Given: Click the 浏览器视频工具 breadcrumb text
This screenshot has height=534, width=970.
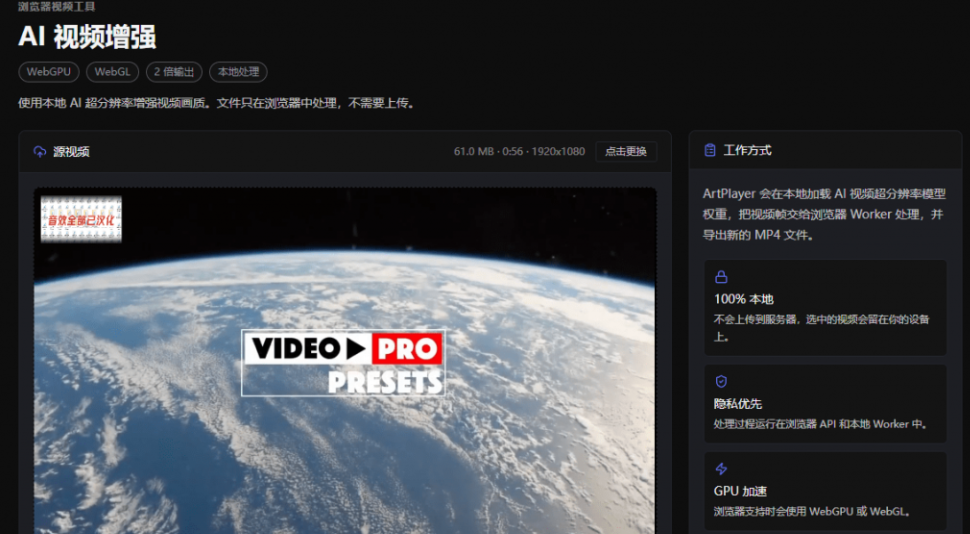Looking at the screenshot, I should point(56,6).
